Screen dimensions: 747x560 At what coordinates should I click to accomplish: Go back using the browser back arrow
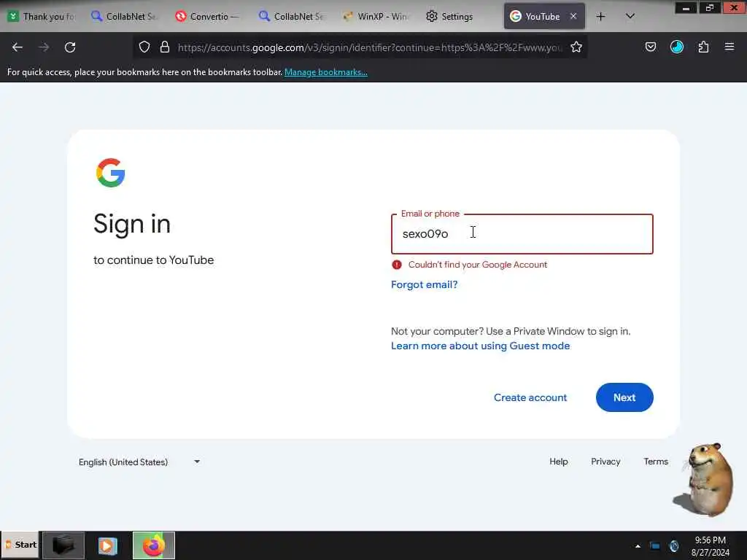18,47
